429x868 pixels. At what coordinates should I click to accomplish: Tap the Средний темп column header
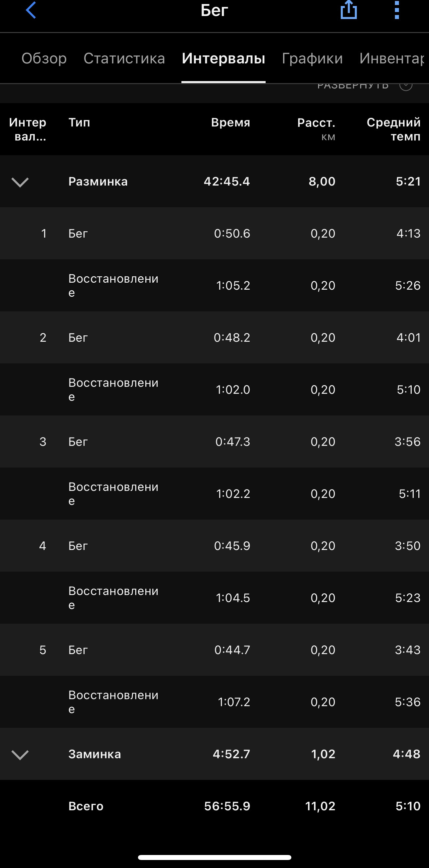pos(394,129)
